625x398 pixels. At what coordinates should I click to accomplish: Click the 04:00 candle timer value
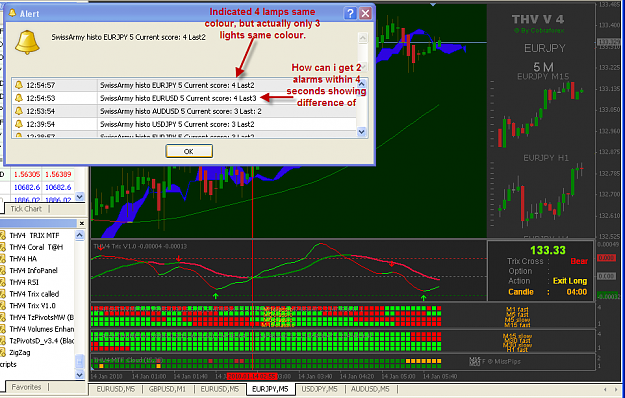point(577,292)
